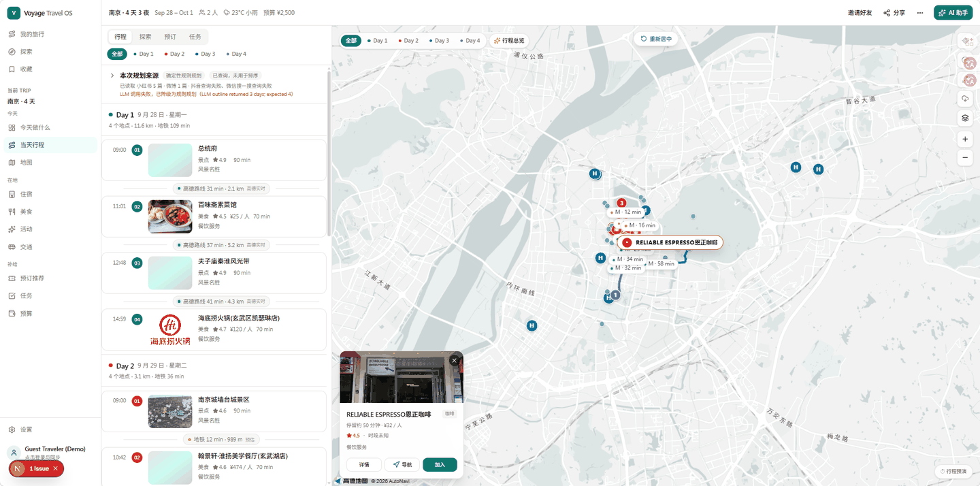Open the three-dot more menu

coord(920,13)
